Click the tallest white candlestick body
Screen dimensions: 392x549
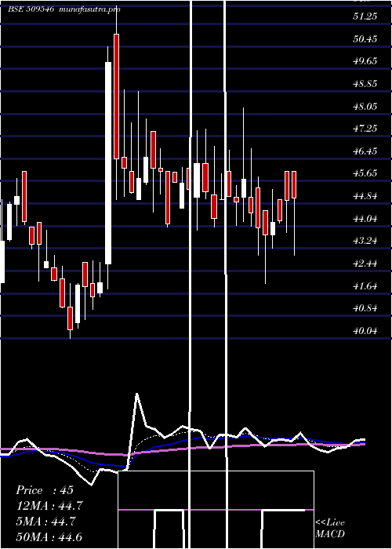point(108,163)
